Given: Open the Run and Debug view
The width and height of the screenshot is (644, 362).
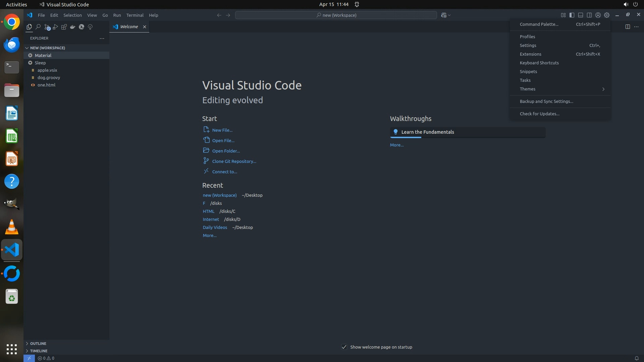Looking at the screenshot, I should coord(55,27).
